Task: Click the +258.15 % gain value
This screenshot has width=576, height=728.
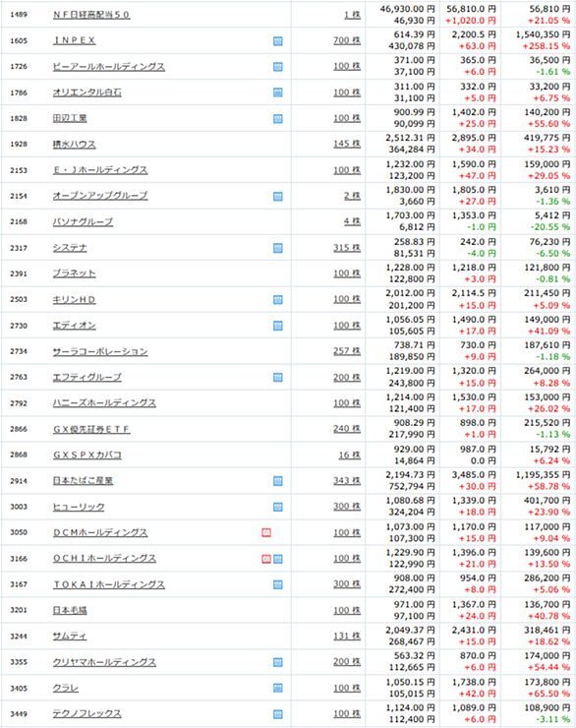Action: click(x=547, y=46)
